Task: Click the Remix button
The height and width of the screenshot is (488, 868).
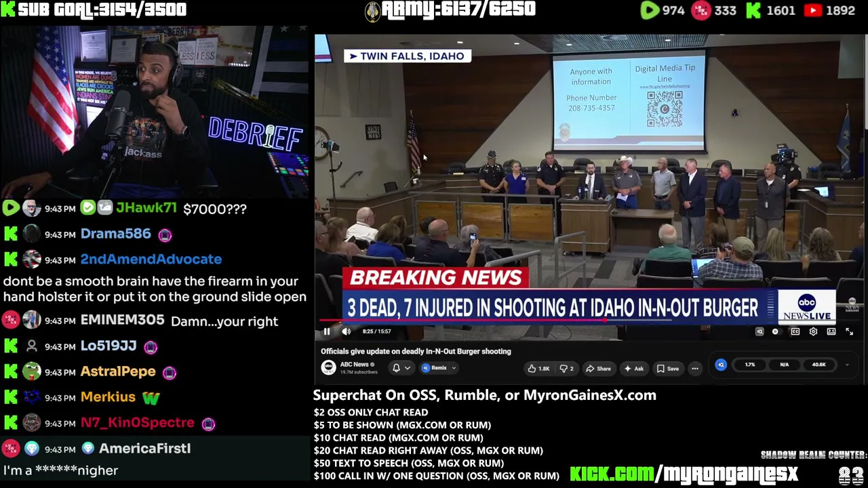Action: 435,368
